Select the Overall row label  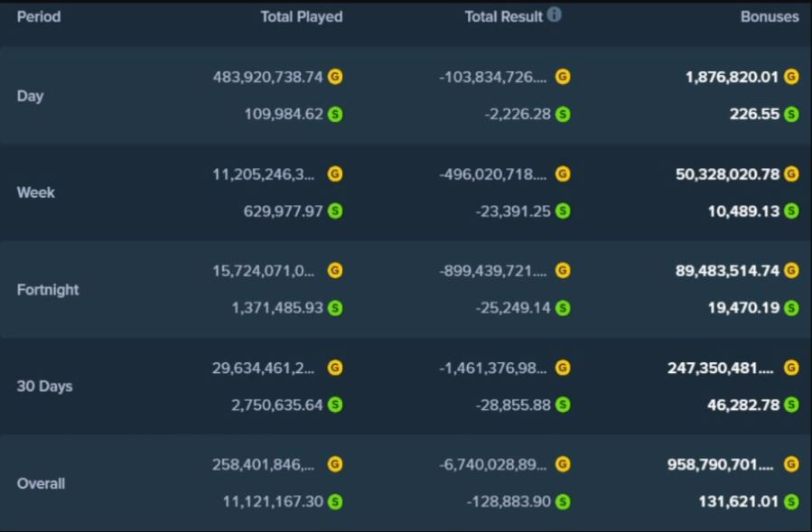point(41,483)
